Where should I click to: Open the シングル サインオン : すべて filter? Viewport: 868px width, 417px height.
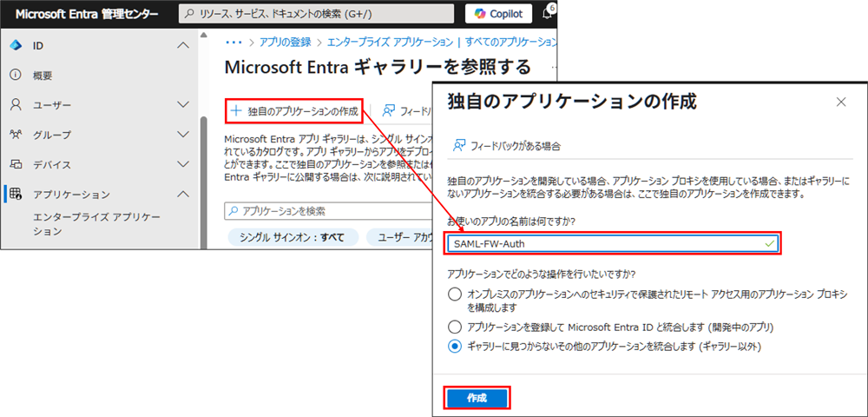293,237
